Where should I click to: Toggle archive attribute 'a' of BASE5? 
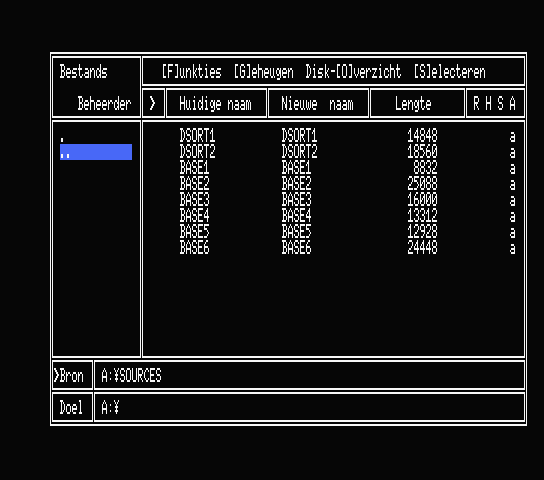point(512,233)
